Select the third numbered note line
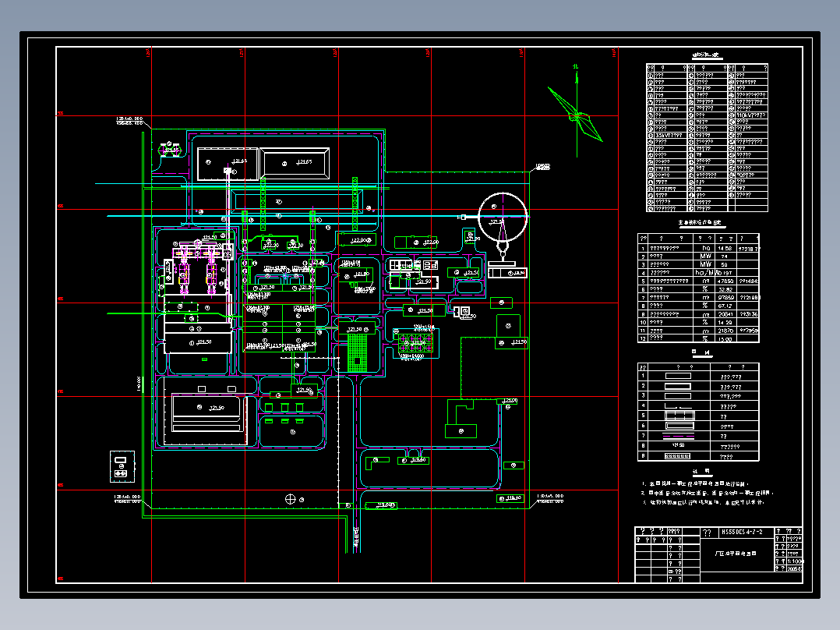 point(703,502)
